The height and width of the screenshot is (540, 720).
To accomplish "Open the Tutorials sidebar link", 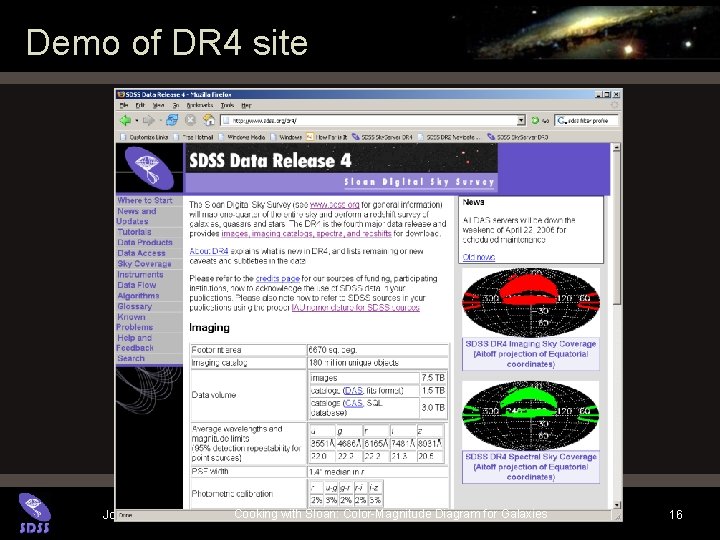I will pyautogui.click(x=134, y=232).
